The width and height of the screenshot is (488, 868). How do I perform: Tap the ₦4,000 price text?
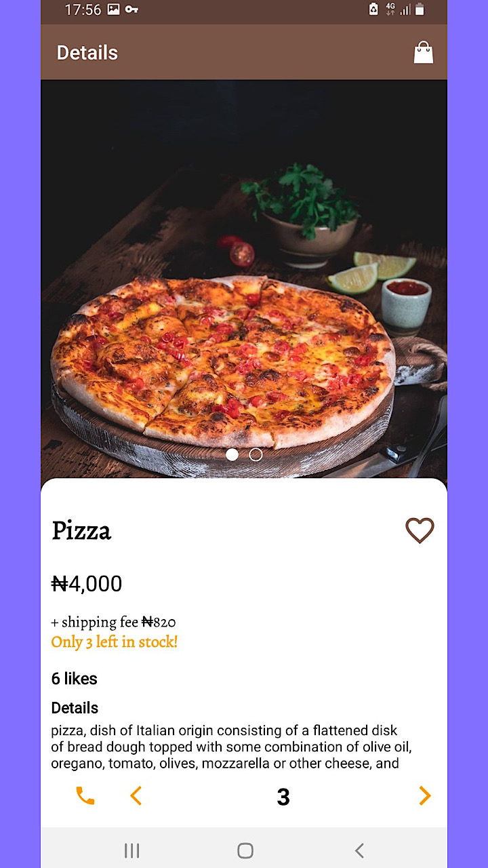click(87, 584)
